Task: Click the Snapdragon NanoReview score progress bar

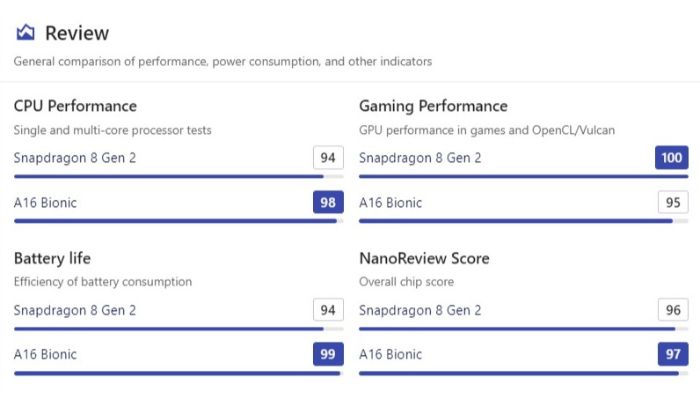Action: (524, 329)
